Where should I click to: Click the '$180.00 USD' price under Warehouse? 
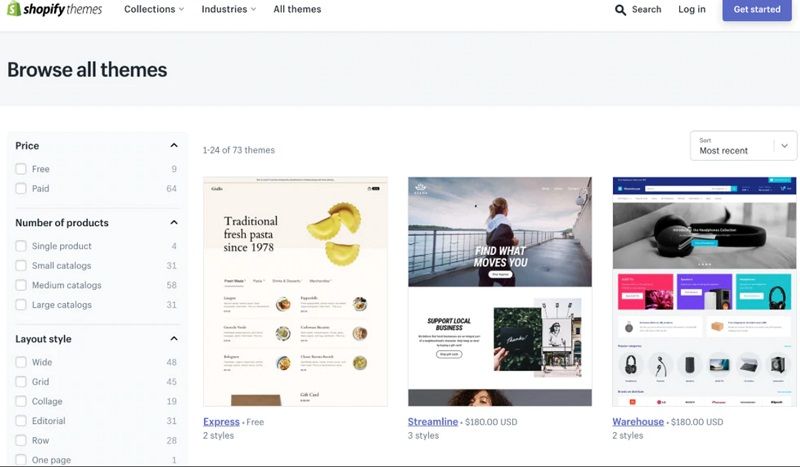click(697, 422)
